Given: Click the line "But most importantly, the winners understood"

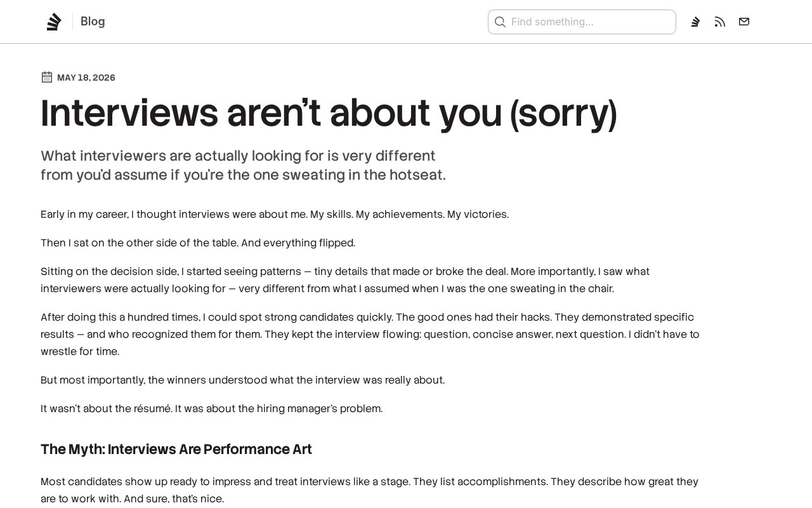Looking at the screenshot, I should tap(242, 380).
